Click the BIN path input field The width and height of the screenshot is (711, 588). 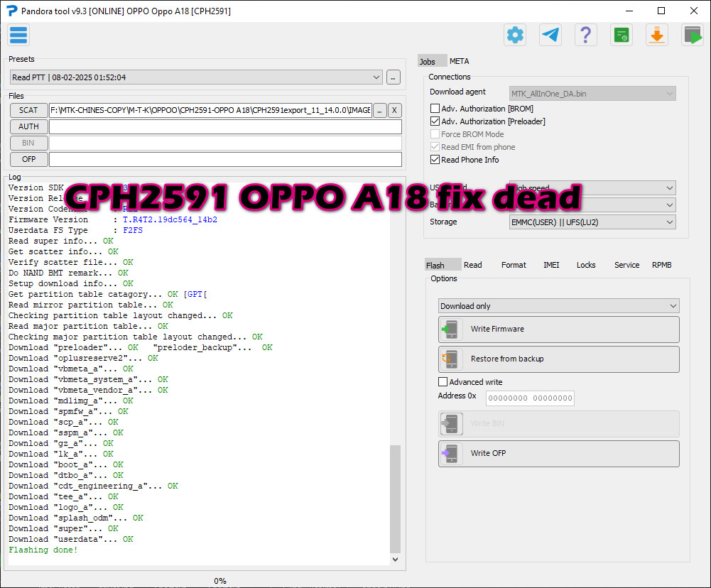coord(225,143)
